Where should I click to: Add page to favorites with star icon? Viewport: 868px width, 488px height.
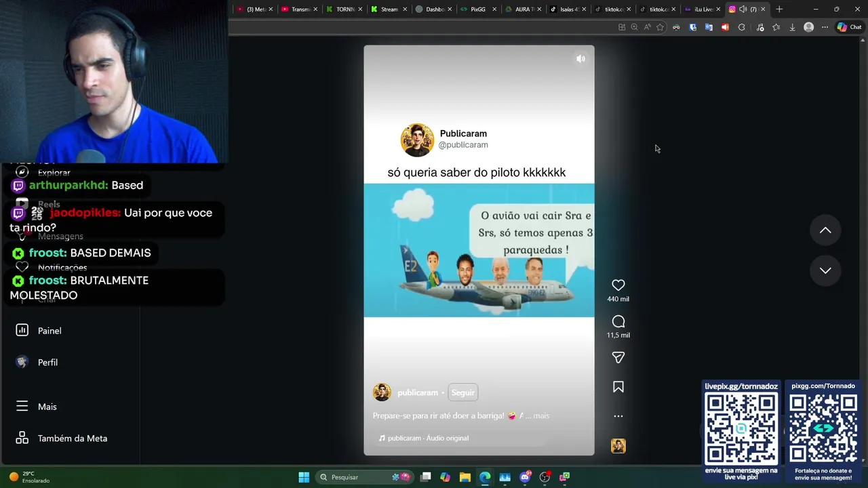pyautogui.click(x=660, y=27)
